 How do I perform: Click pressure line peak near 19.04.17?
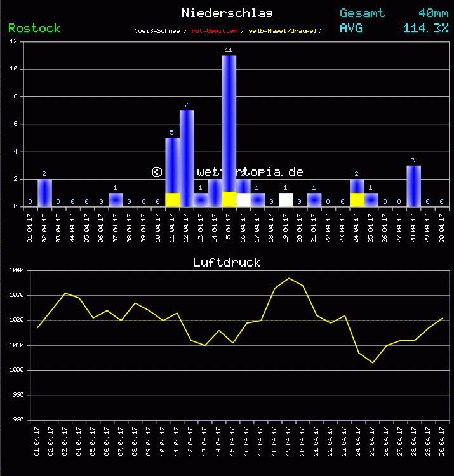coord(289,278)
